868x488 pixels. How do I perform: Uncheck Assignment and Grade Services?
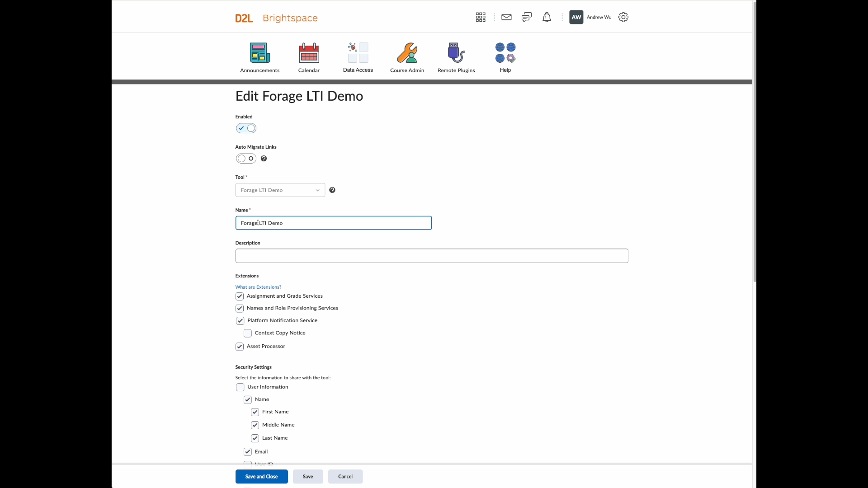tap(240, 296)
